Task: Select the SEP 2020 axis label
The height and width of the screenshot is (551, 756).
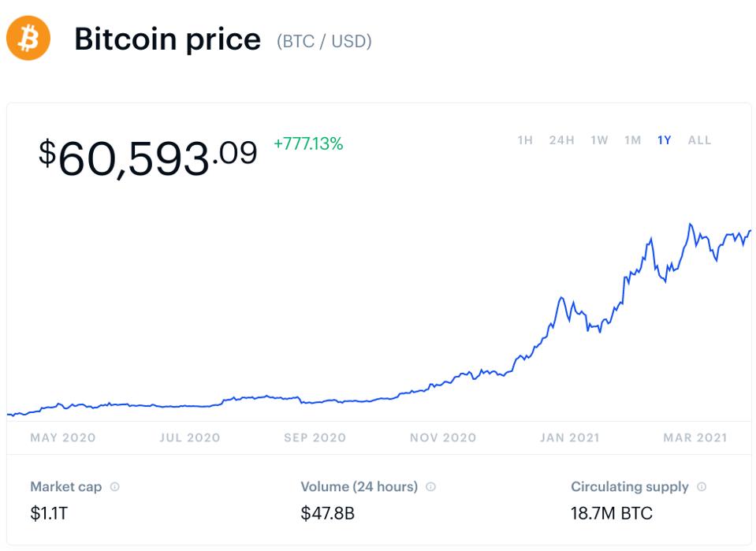Action: 315,437
